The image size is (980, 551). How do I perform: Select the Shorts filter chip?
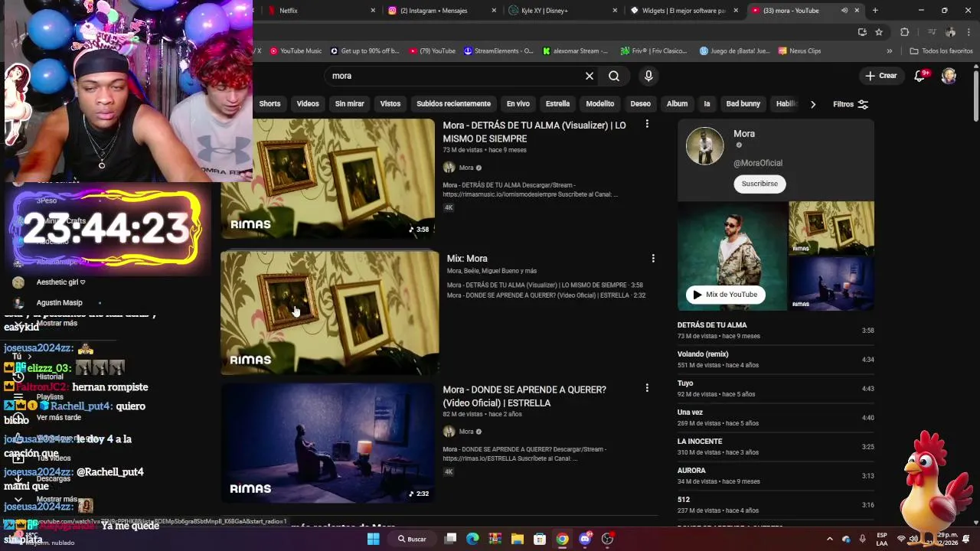(x=269, y=103)
